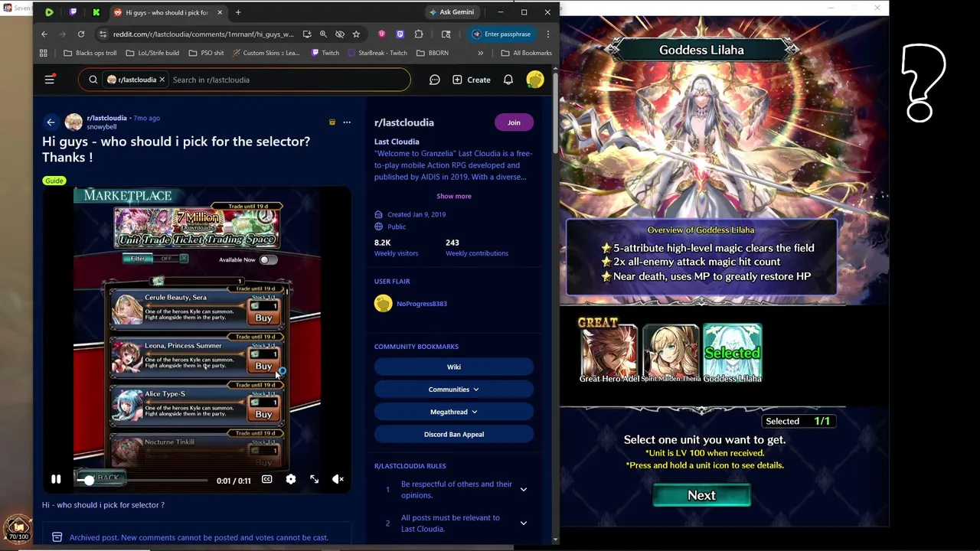Close the Reddit 'Hi guys' tab
980x551 pixels.
click(220, 12)
